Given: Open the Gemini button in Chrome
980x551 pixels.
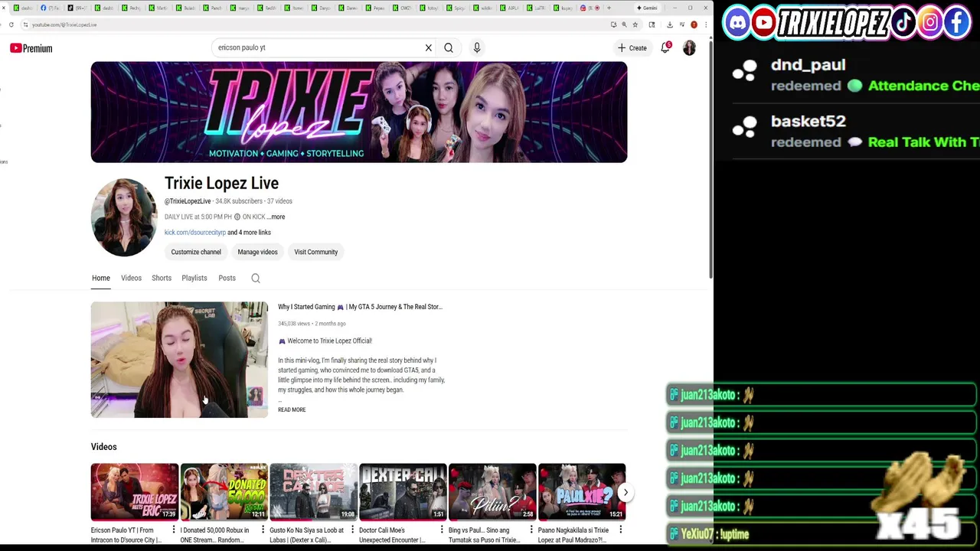Looking at the screenshot, I should tap(648, 8).
